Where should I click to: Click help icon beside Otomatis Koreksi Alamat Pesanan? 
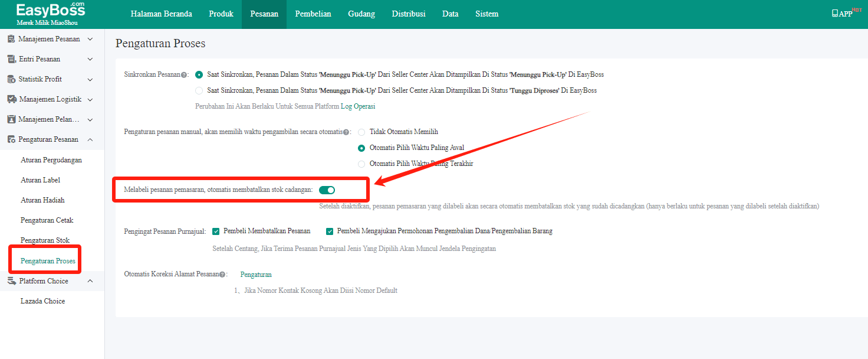click(x=222, y=275)
